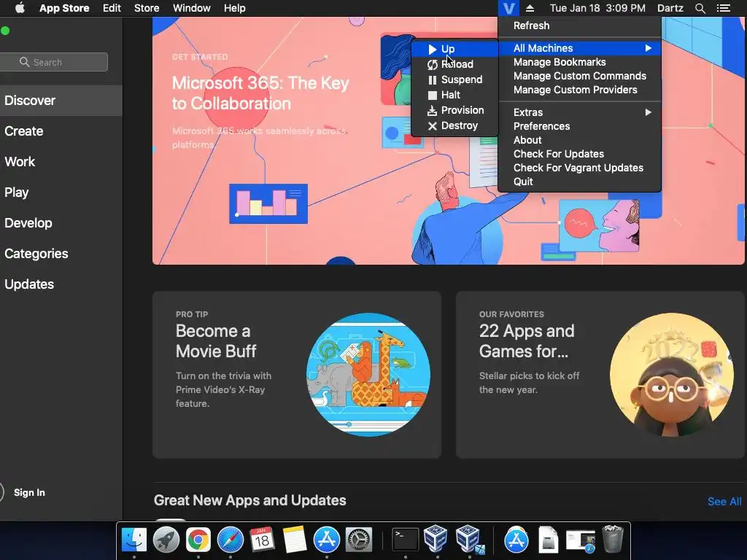
Task: Open Terminal icon in the Dock
Action: [x=405, y=540]
